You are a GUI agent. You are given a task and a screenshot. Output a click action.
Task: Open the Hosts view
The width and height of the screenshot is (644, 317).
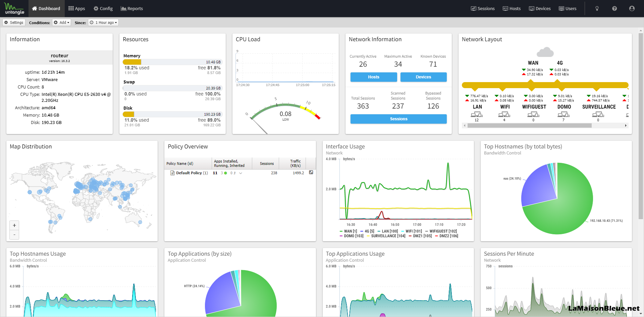pyautogui.click(x=512, y=8)
